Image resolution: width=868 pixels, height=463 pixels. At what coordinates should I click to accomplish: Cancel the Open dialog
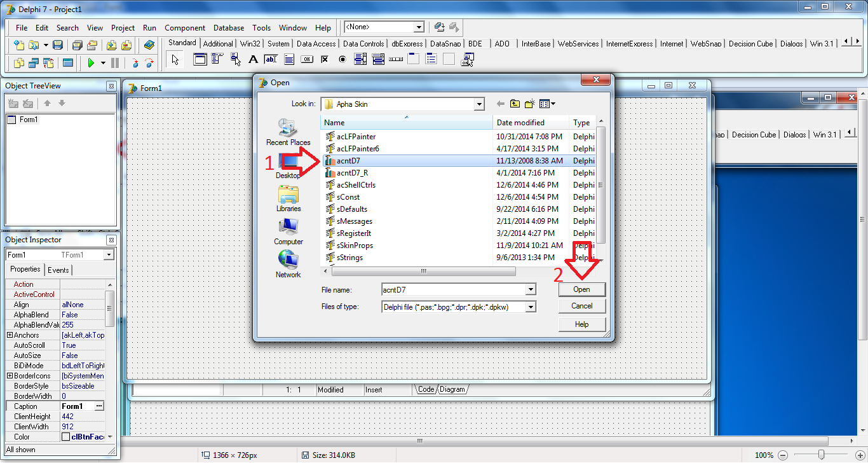tap(581, 306)
